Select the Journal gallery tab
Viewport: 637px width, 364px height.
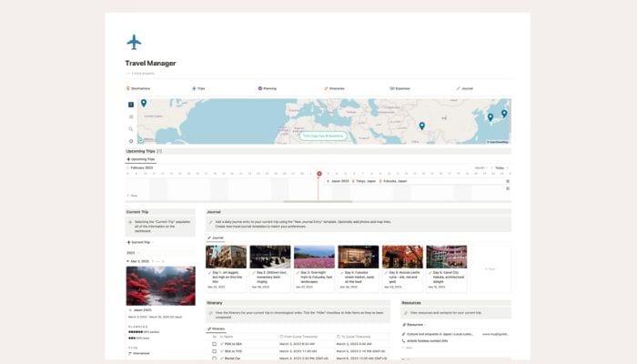click(x=216, y=238)
